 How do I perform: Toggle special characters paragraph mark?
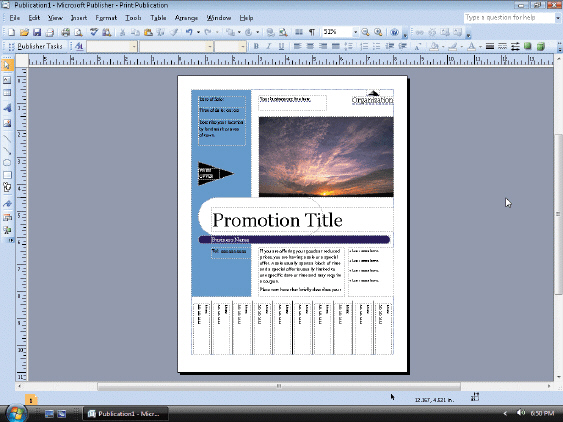tap(312, 32)
